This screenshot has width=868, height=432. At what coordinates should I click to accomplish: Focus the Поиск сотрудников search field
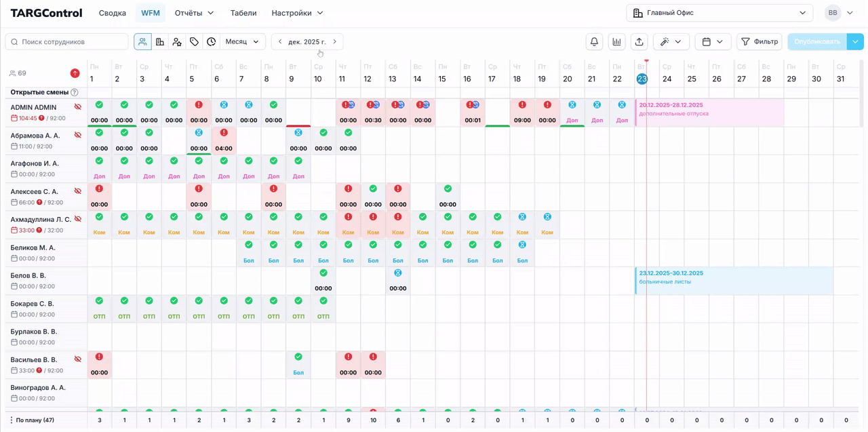pos(66,42)
